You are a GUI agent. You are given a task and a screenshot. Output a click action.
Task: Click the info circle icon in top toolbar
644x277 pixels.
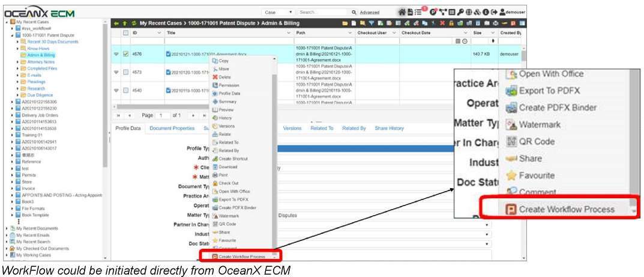[486, 13]
